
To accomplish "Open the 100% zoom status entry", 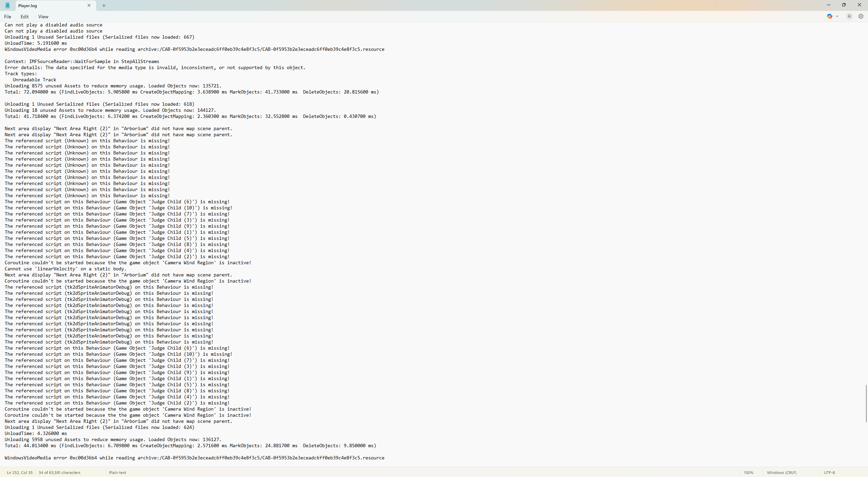I will pos(748,473).
